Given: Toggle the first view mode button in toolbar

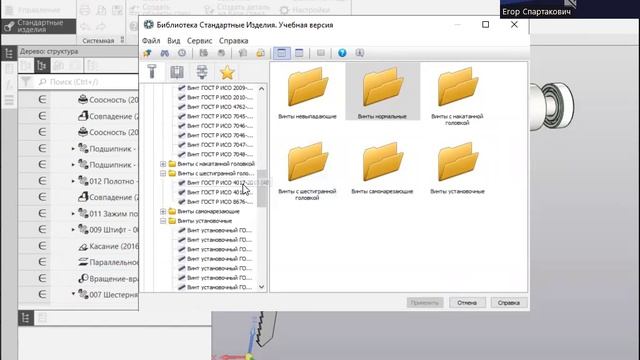Looking at the screenshot, I should [x=282, y=53].
